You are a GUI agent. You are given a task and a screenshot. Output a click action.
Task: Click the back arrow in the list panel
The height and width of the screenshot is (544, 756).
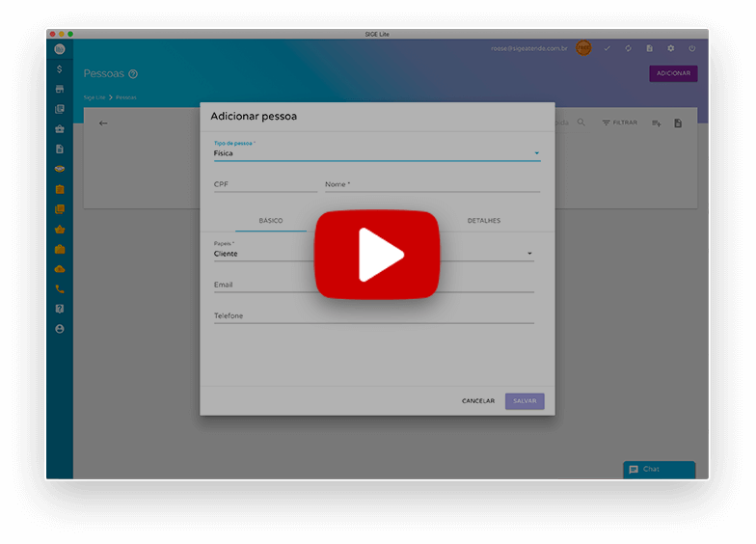[103, 122]
